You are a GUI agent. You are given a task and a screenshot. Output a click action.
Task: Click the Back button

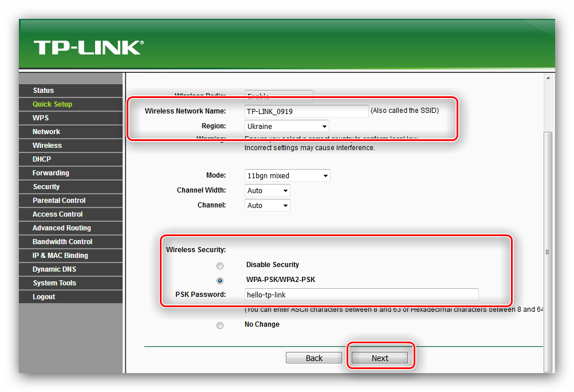tap(314, 358)
